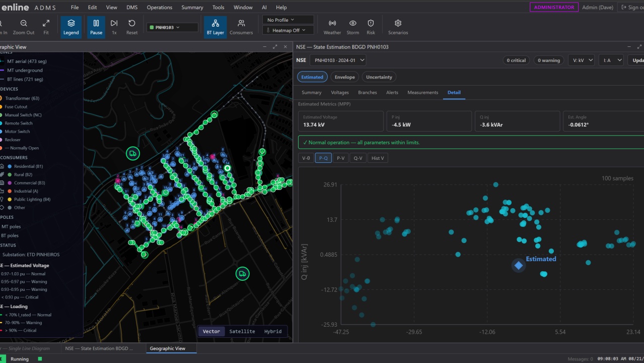Viewport: 644px width, 363px height.
Task: Toggle the BT Layer button
Action: click(215, 27)
